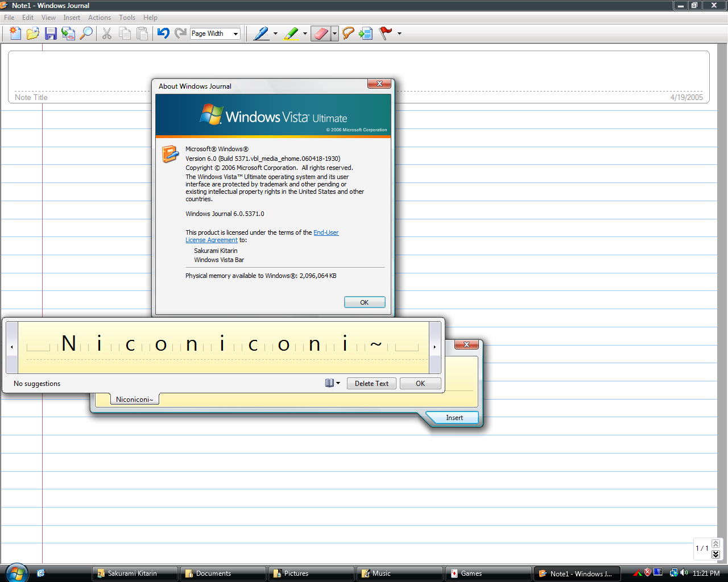Undo the last action
The height and width of the screenshot is (582, 728).
(x=163, y=34)
